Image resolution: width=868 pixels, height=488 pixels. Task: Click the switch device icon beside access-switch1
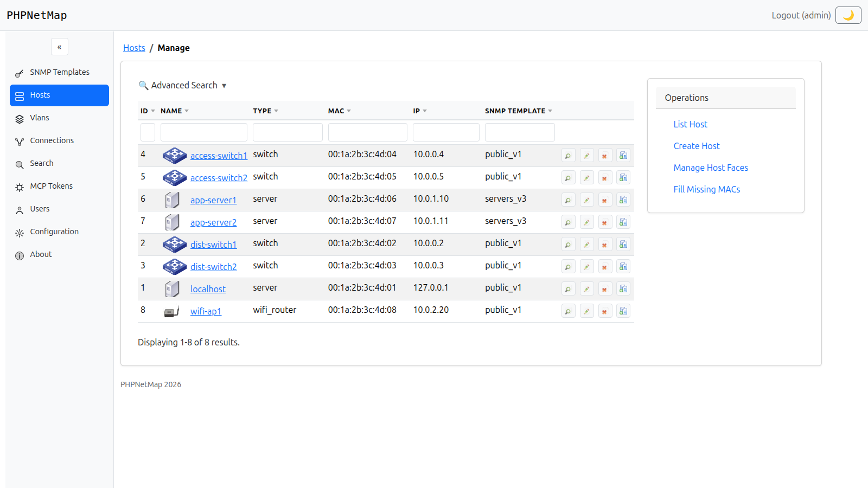[175, 156]
